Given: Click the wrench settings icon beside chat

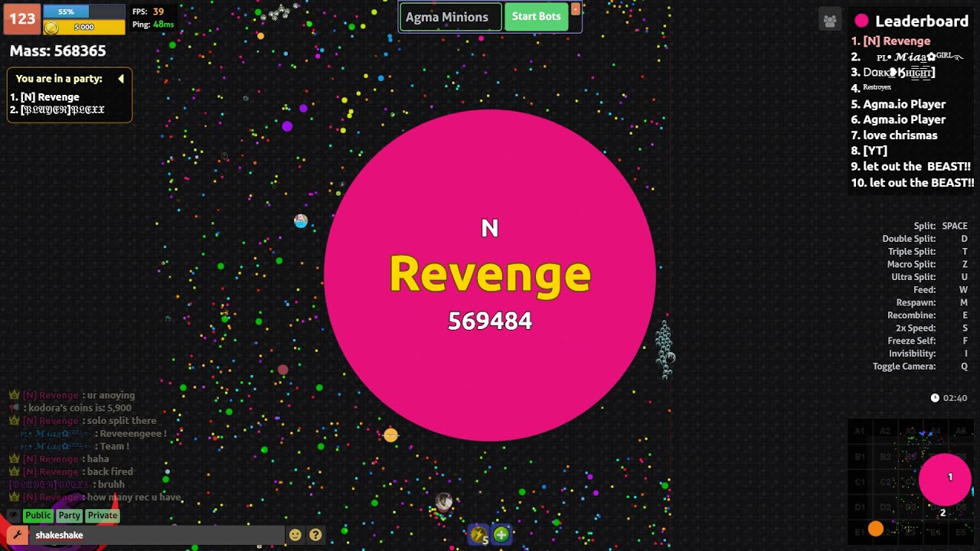Looking at the screenshot, I should click(17, 535).
